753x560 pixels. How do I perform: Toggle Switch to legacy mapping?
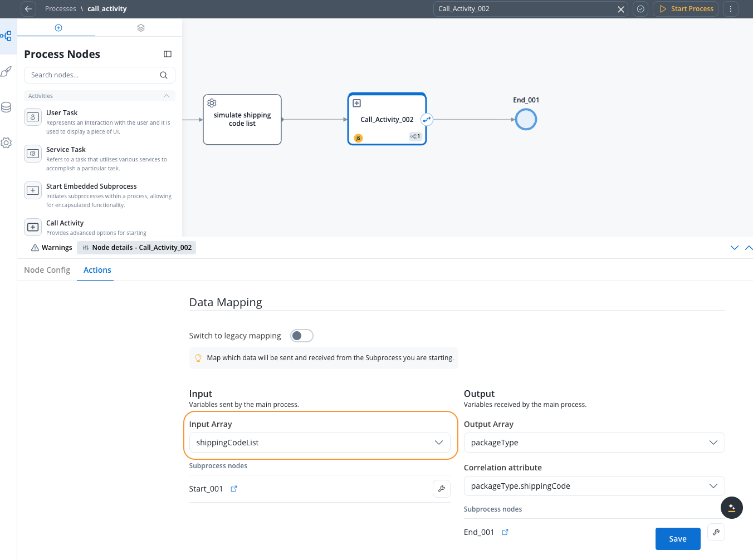[302, 336]
